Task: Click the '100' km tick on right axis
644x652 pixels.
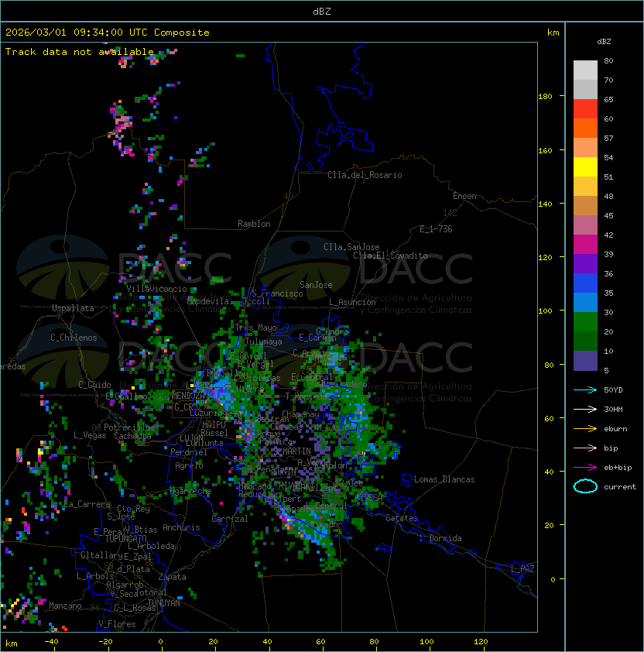Action: click(x=545, y=311)
